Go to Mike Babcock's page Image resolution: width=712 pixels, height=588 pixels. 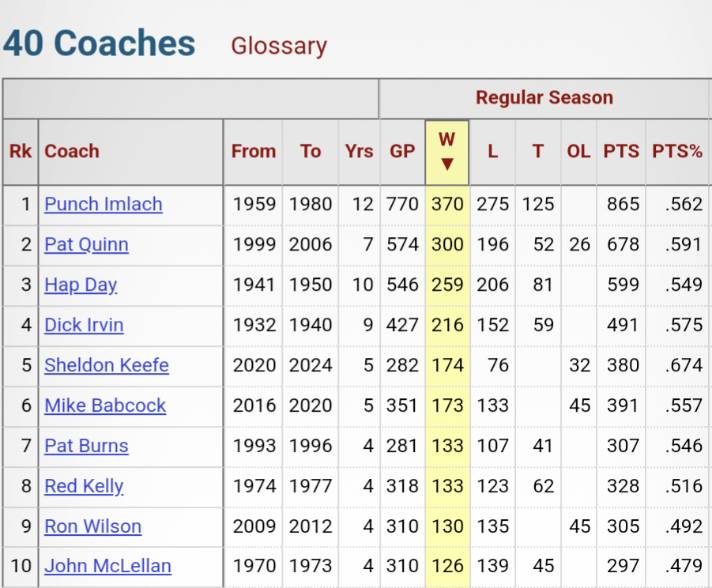(x=105, y=405)
